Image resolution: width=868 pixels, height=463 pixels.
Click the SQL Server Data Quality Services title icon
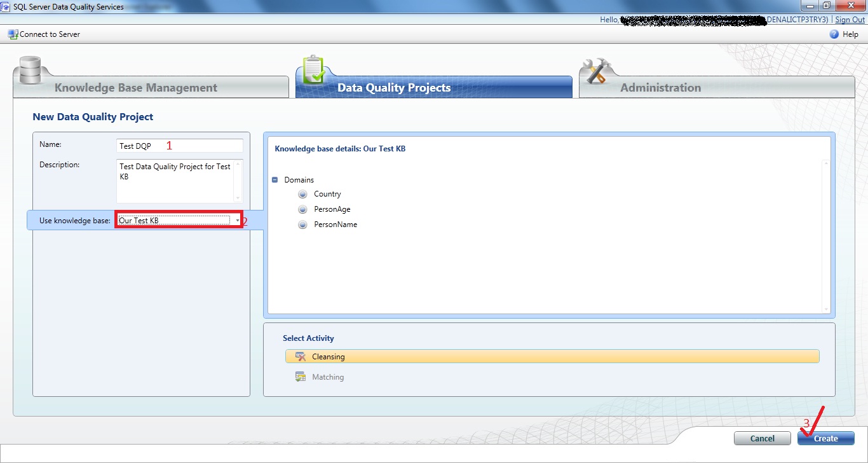[6, 6]
